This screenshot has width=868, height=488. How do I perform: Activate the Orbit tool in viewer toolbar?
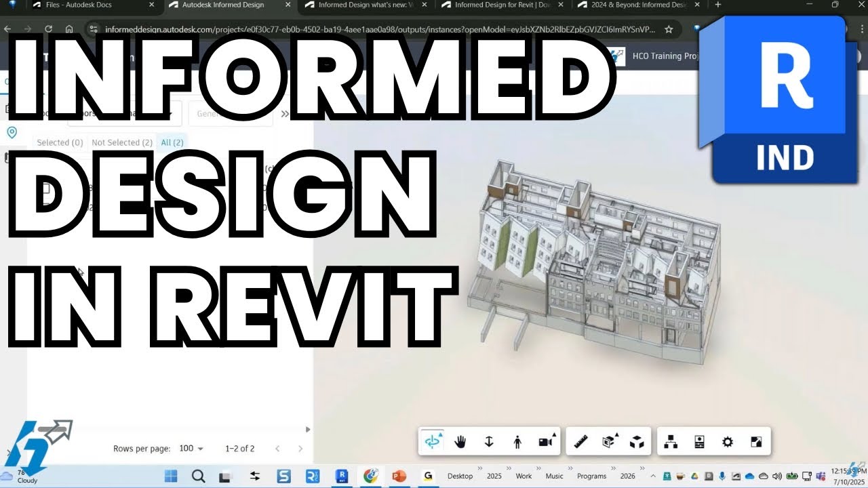[432, 442]
